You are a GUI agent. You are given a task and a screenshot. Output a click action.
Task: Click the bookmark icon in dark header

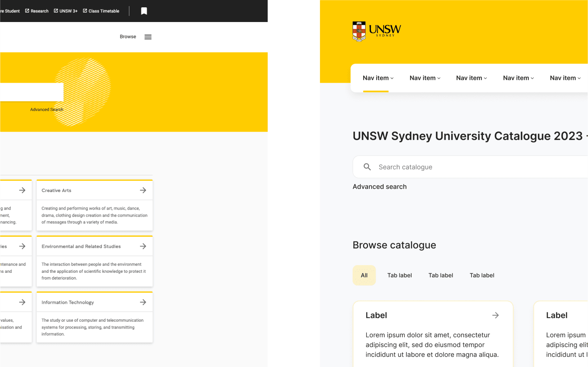(x=144, y=11)
